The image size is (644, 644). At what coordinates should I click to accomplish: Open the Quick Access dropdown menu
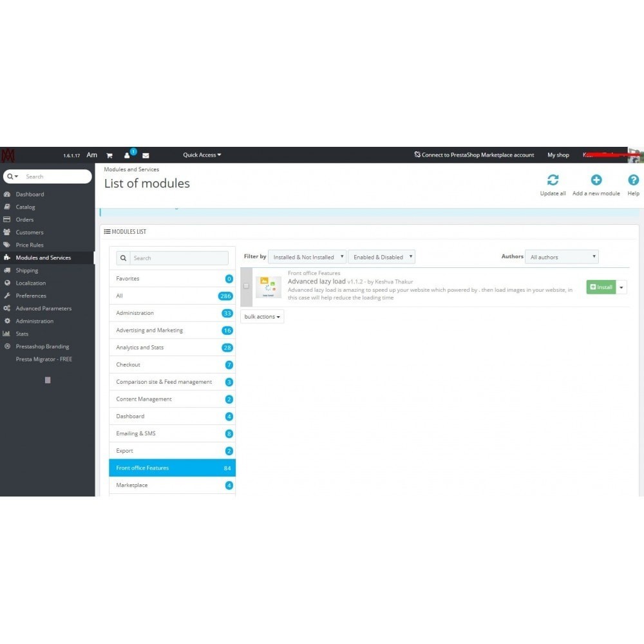[202, 155]
